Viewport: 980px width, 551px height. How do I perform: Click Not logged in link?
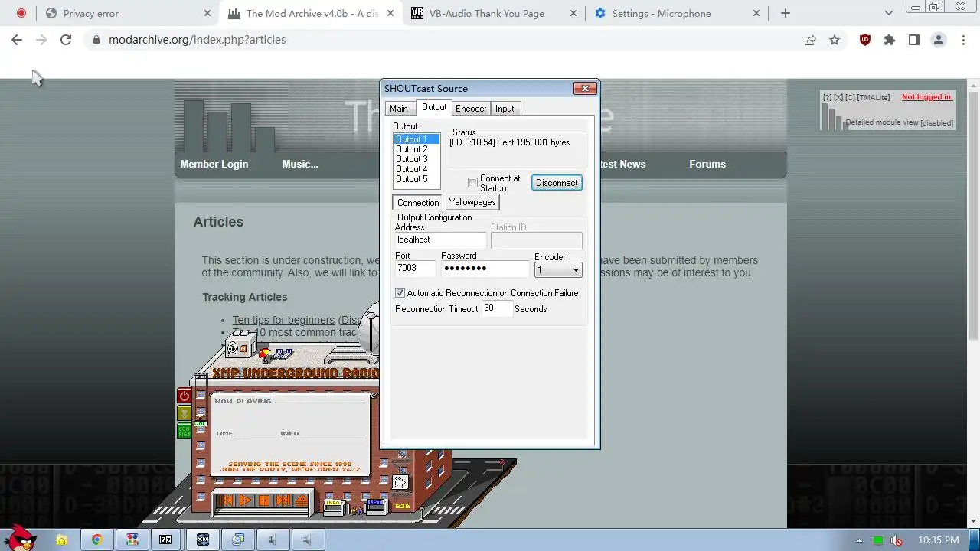pyautogui.click(x=927, y=97)
